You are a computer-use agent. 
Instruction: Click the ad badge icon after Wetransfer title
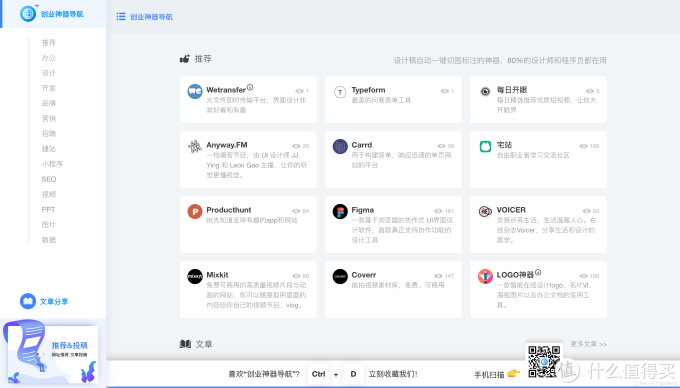(250, 87)
